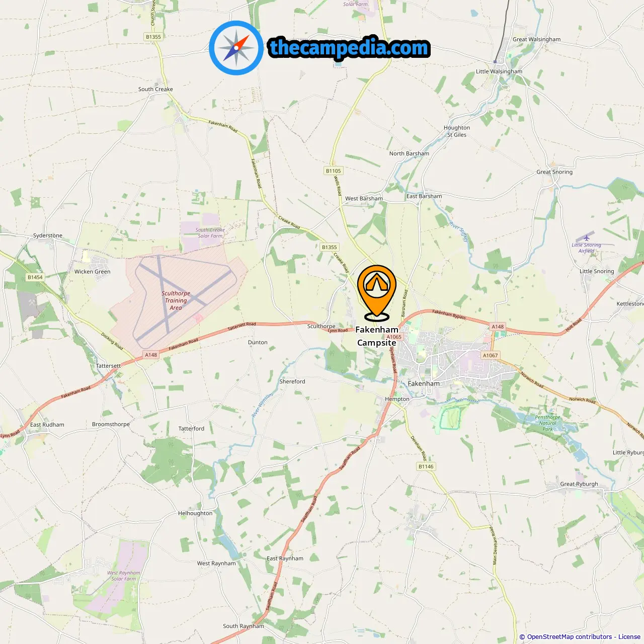Click the Pensthorpe Natural Park label
Viewport: 644px width, 644px height.
547,423
